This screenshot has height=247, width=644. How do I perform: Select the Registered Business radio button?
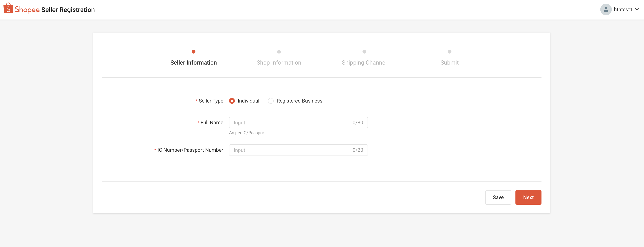coord(270,101)
